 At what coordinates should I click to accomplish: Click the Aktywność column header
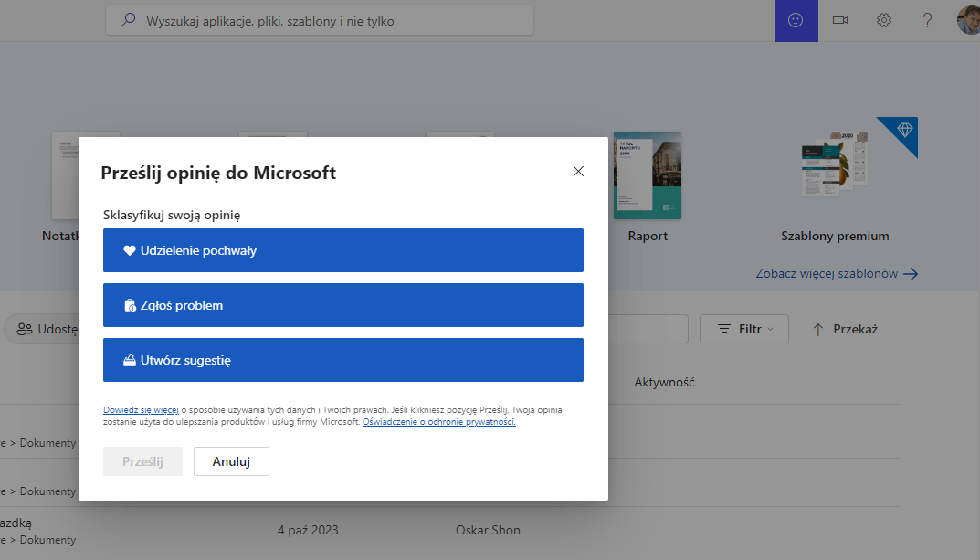(664, 382)
